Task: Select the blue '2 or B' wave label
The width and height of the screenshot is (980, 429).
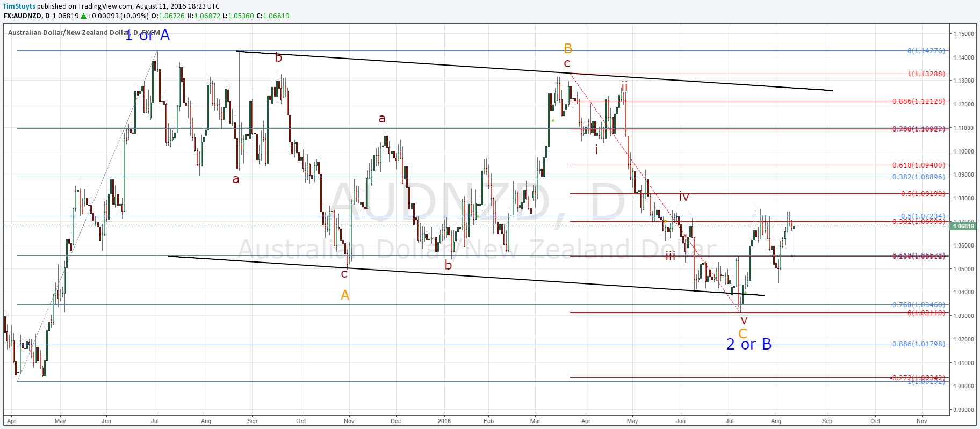Action: pyautogui.click(x=749, y=344)
